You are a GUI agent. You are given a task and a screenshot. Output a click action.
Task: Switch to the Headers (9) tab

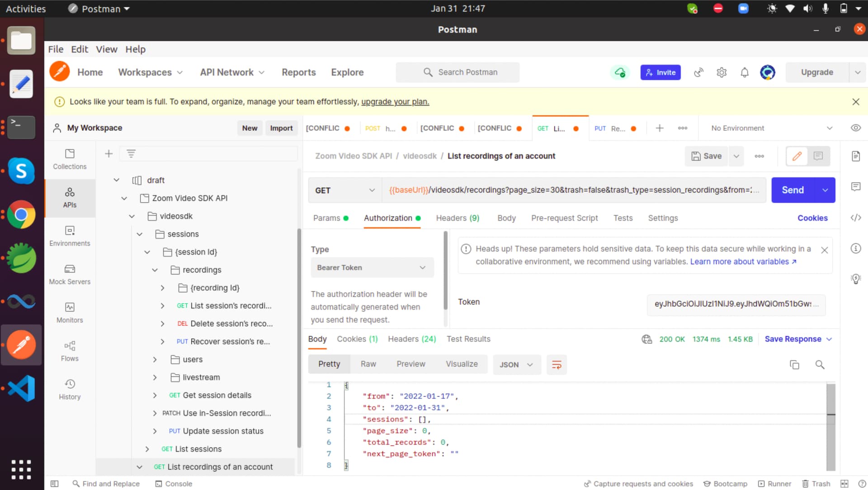coord(457,218)
